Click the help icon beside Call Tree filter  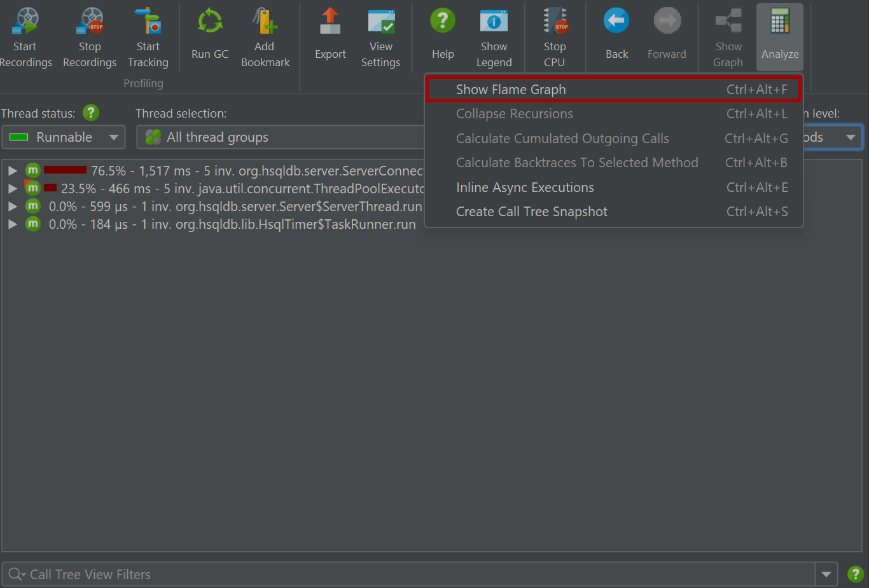(x=856, y=575)
